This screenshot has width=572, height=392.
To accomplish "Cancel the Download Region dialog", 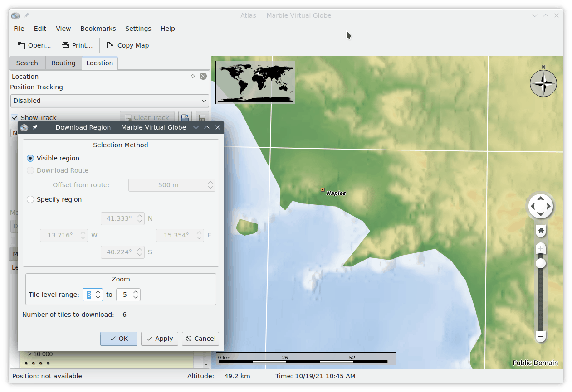I will [x=200, y=339].
